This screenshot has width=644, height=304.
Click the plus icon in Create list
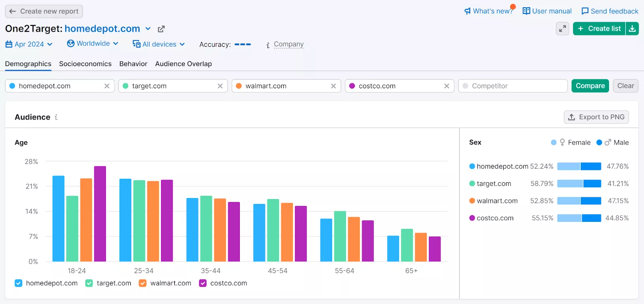[x=580, y=29]
